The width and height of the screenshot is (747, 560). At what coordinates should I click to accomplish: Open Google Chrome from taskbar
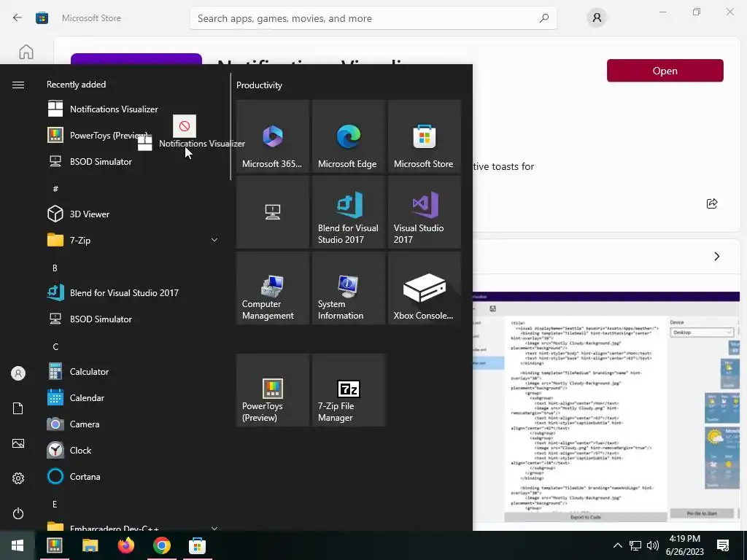point(161,545)
